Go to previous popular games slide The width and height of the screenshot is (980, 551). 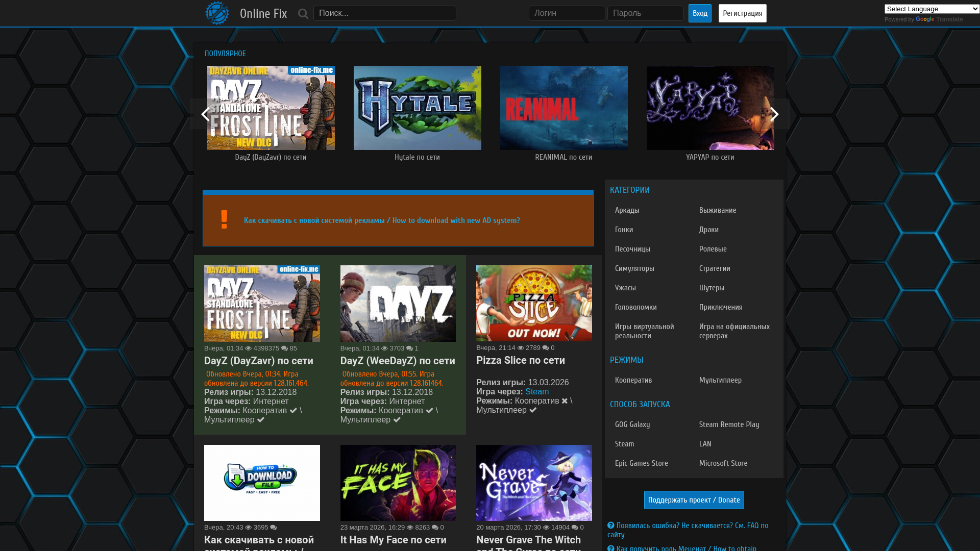click(x=205, y=114)
